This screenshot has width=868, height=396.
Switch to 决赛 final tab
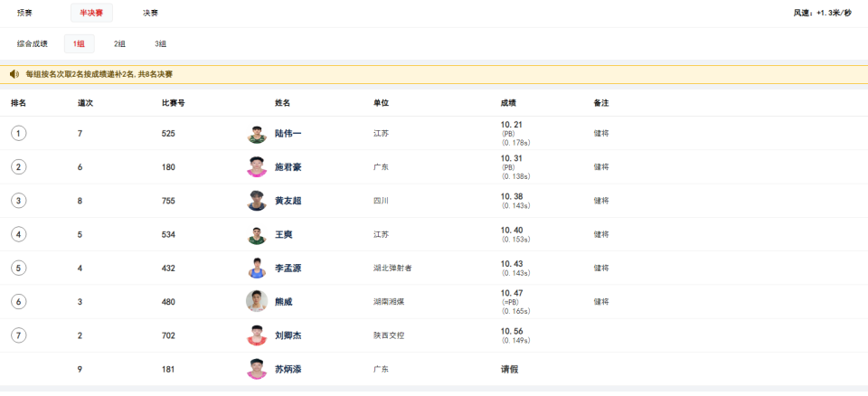tap(150, 13)
